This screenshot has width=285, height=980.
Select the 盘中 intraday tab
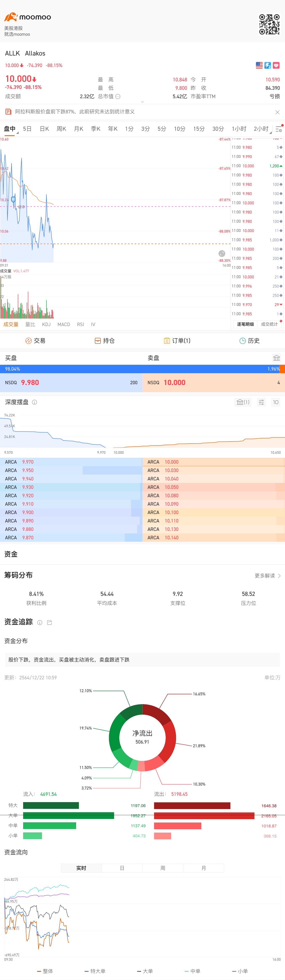(x=9, y=129)
